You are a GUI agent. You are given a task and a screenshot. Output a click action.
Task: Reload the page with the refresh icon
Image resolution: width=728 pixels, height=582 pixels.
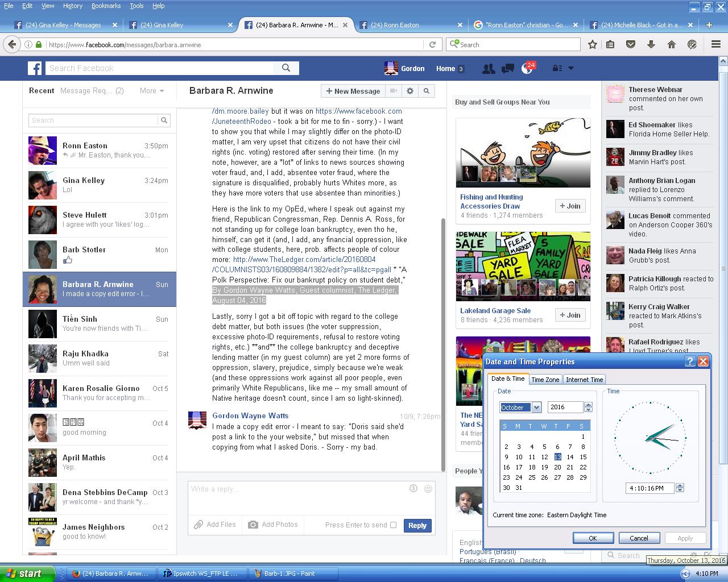click(x=432, y=44)
